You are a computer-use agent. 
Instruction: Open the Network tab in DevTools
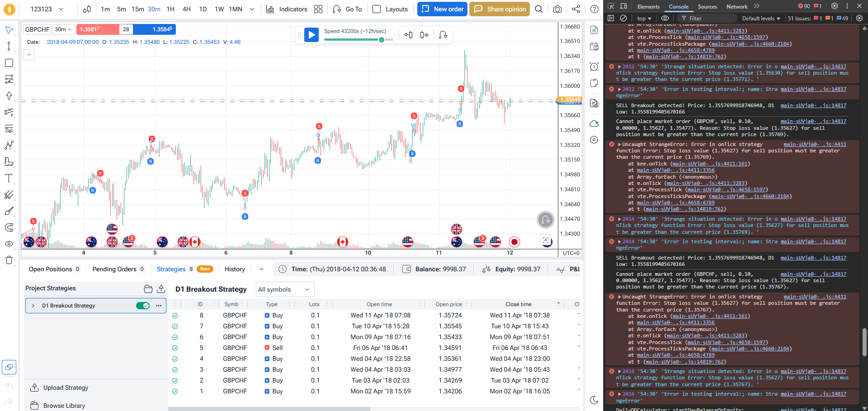point(736,7)
